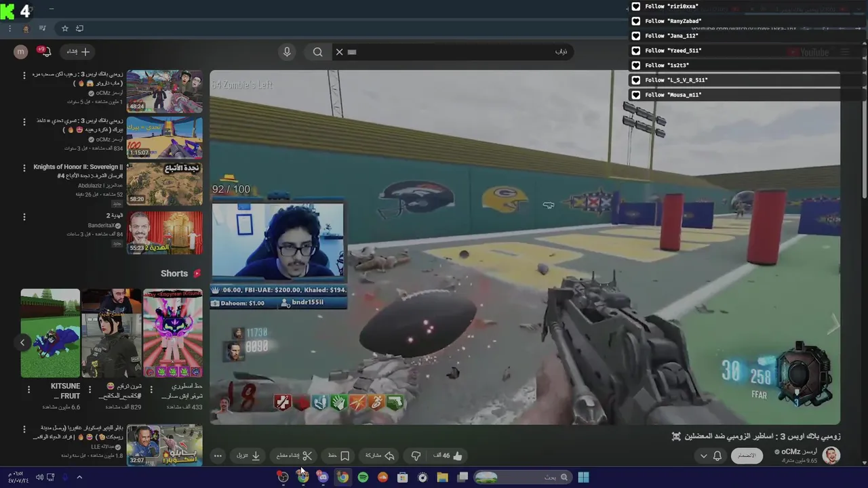This screenshot has height=488, width=868.
Task: Show previous Shorts with carousel arrow
Action: (22, 342)
